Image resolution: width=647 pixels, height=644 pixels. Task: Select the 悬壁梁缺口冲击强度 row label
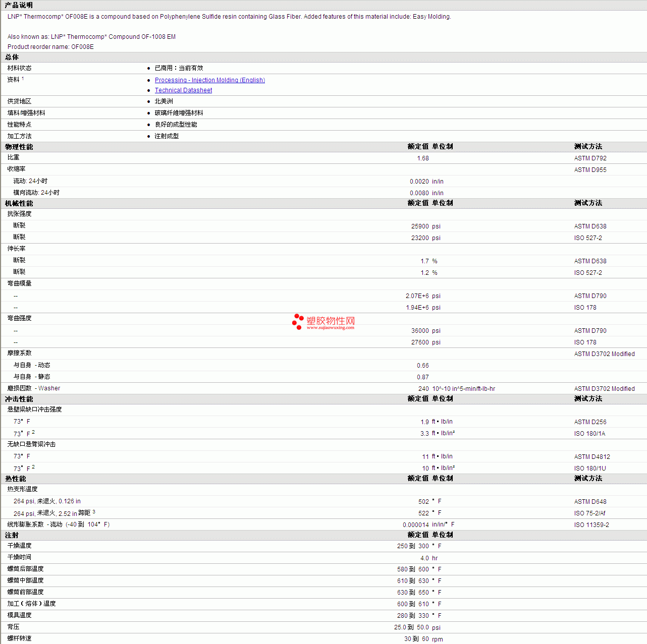(34, 409)
